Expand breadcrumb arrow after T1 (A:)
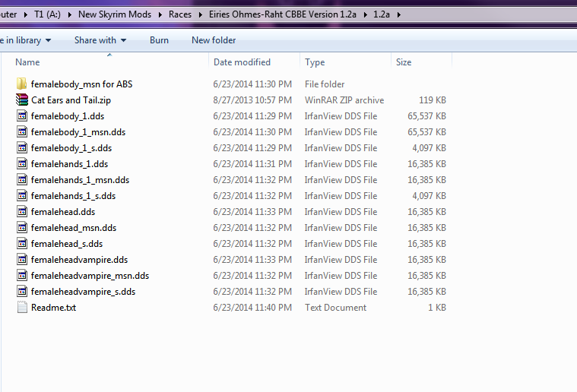Viewport: 577px width, 392px height. (x=69, y=14)
